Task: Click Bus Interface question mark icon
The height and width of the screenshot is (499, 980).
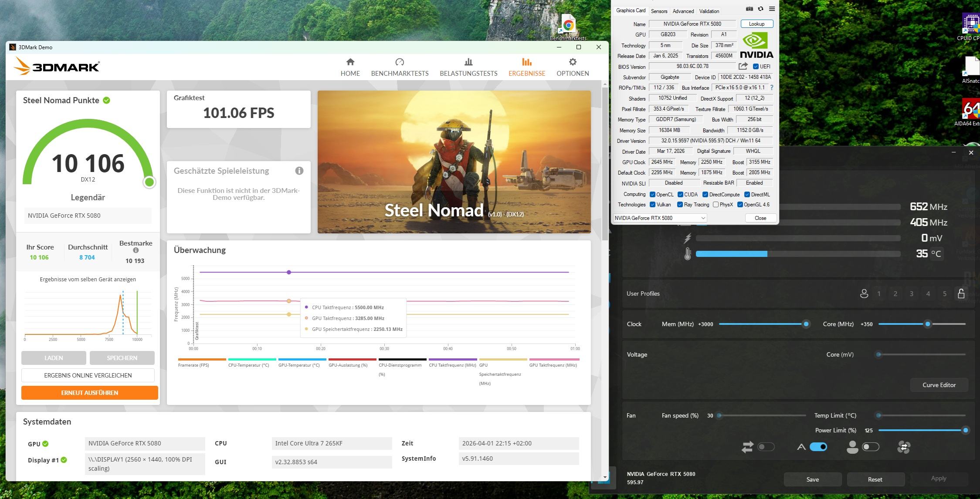Action: click(771, 88)
